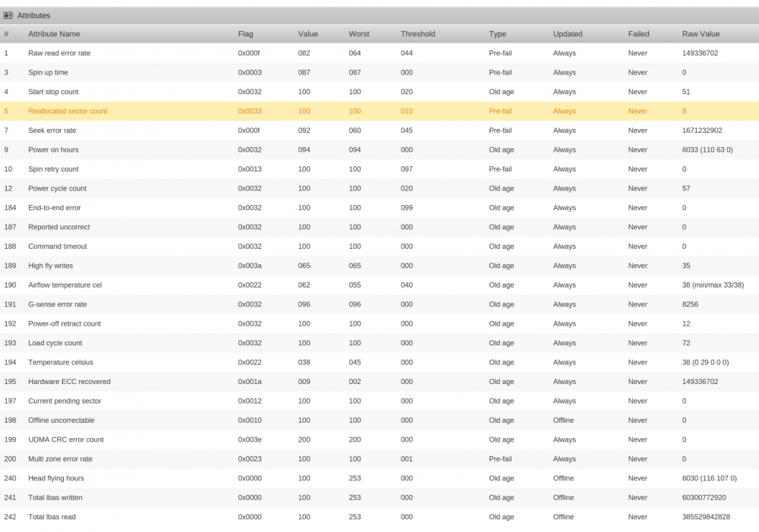This screenshot has height=532, width=759.
Task: Sort by Raw Value column header
Action: click(701, 34)
